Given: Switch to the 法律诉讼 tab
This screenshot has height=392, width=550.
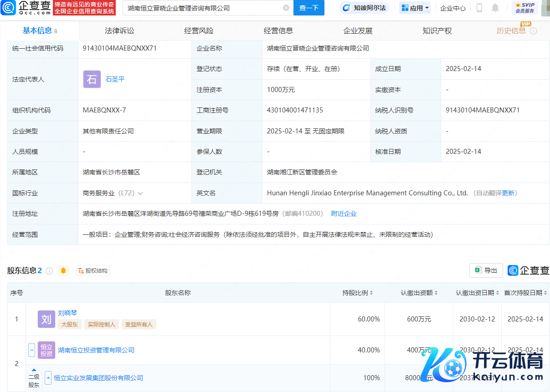Looking at the screenshot, I should pos(119,31).
